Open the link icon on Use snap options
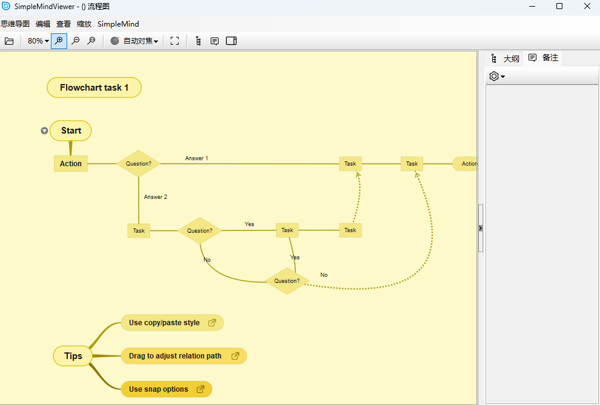The width and height of the screenshot is (600, 405). click(x=200, y=389)
